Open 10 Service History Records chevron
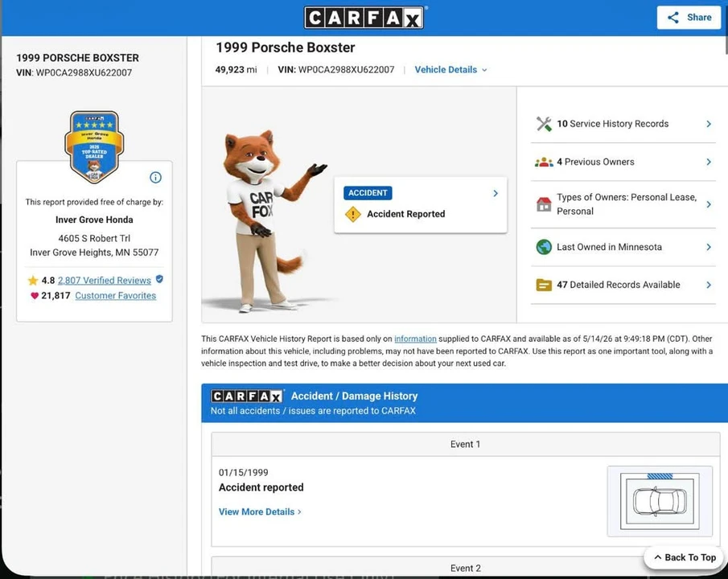728x579 pixels. [709, 124]
